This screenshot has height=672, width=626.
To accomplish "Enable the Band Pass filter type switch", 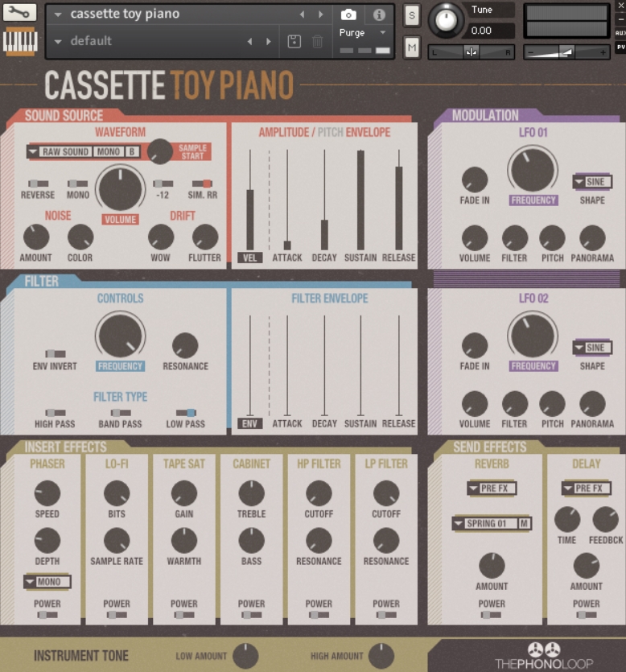I will 121,413.
